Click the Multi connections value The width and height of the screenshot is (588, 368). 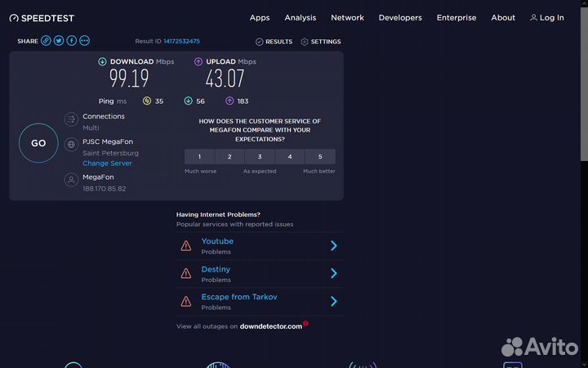(x=91, y=128)
